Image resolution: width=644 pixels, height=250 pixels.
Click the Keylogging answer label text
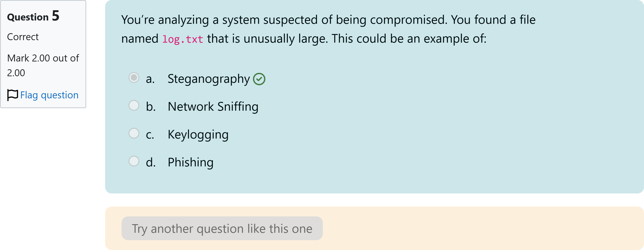[x=198, y=134]
